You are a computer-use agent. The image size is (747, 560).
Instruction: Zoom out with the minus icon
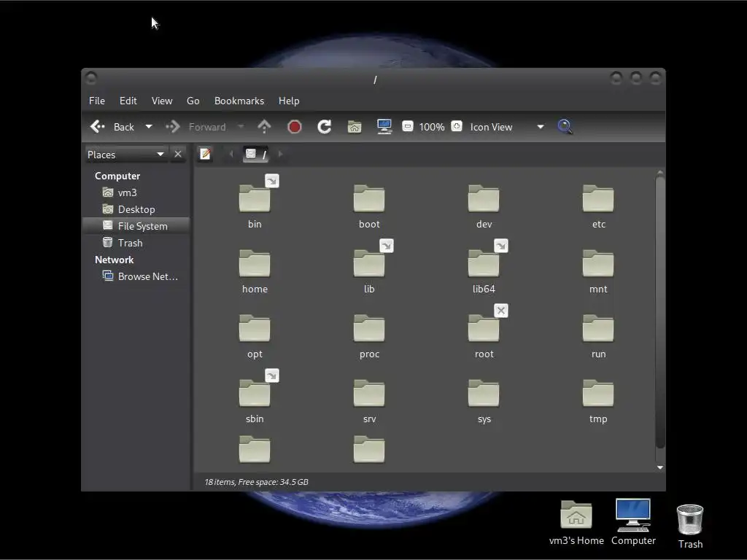(x=408, y=127)
